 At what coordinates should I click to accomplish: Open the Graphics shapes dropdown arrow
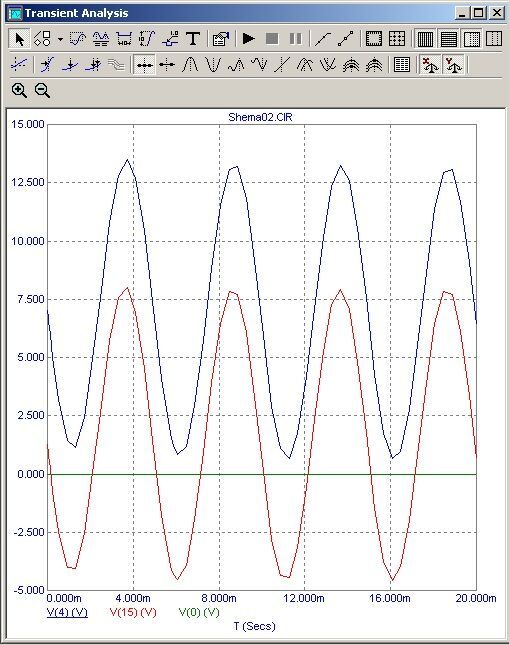point(60,39)
